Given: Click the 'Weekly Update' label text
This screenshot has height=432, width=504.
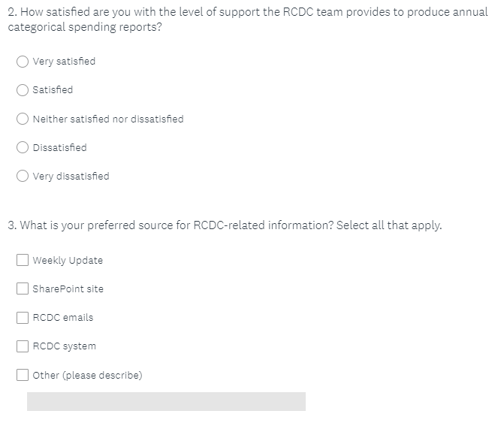Looking at the screenshot, I should tap(68, 261).
